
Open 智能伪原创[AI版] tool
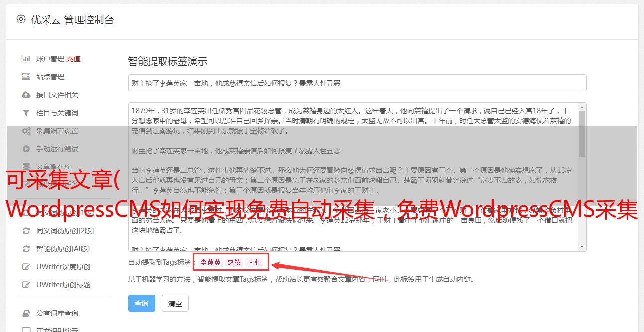(63, 249)
